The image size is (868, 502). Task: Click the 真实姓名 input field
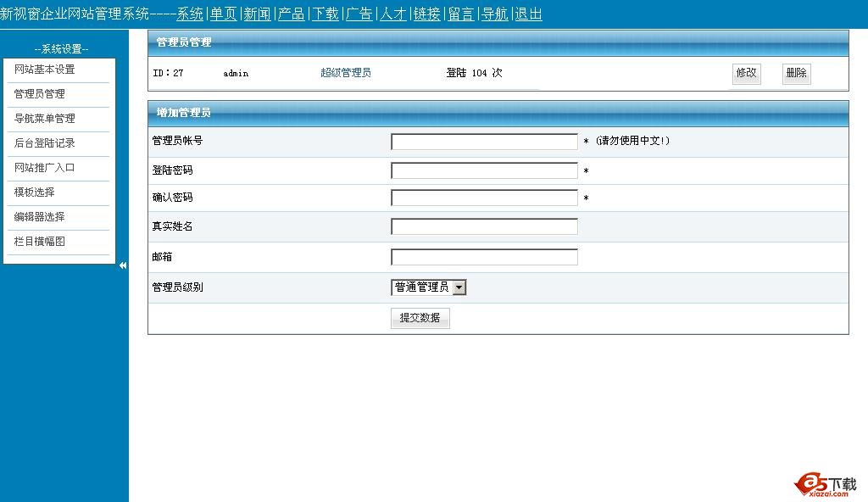484,226
